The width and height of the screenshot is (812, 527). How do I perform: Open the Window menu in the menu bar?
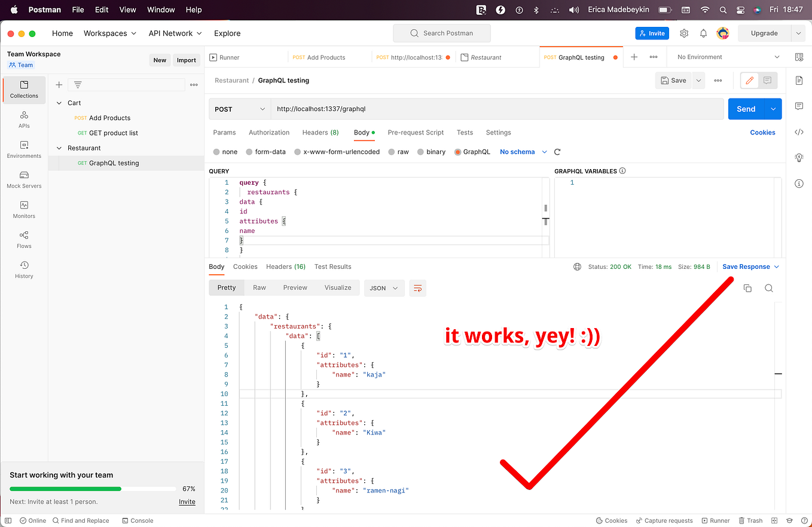coord(160,10)
